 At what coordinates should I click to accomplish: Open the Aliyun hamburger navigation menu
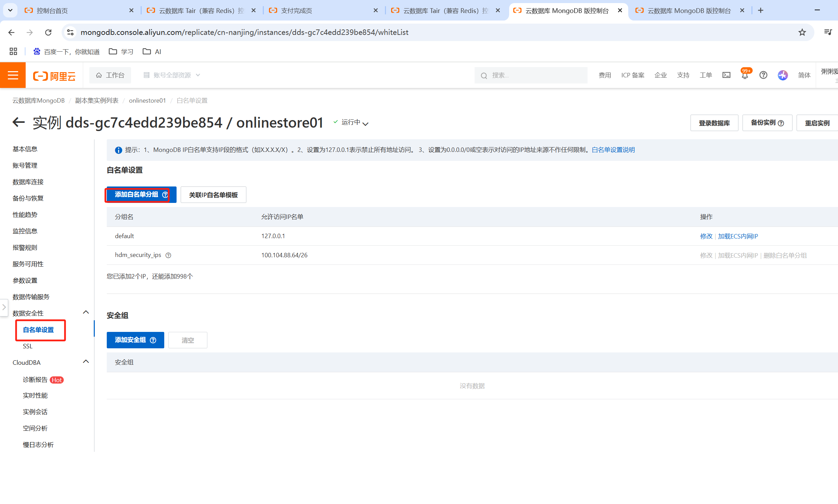click(x=13, y=75)
